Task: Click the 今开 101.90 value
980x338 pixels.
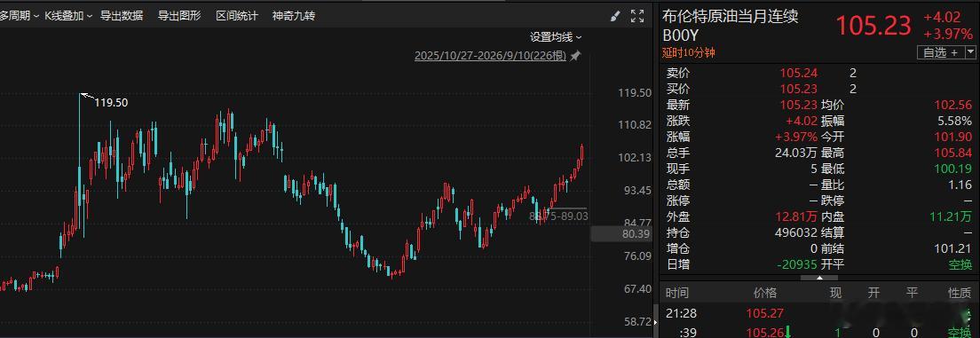Action: (x=952, y=137)
